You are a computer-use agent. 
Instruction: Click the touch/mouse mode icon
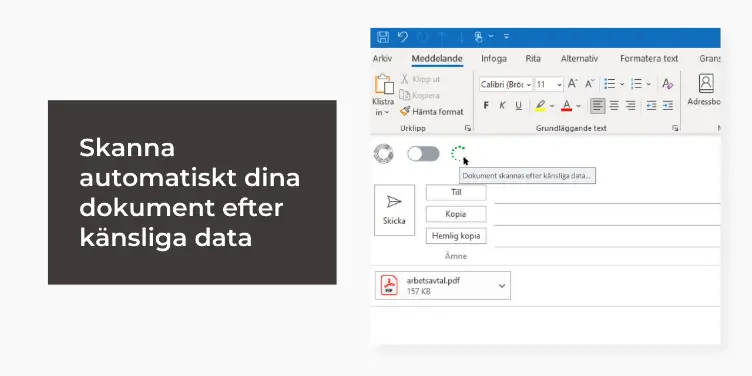(478, 37)
